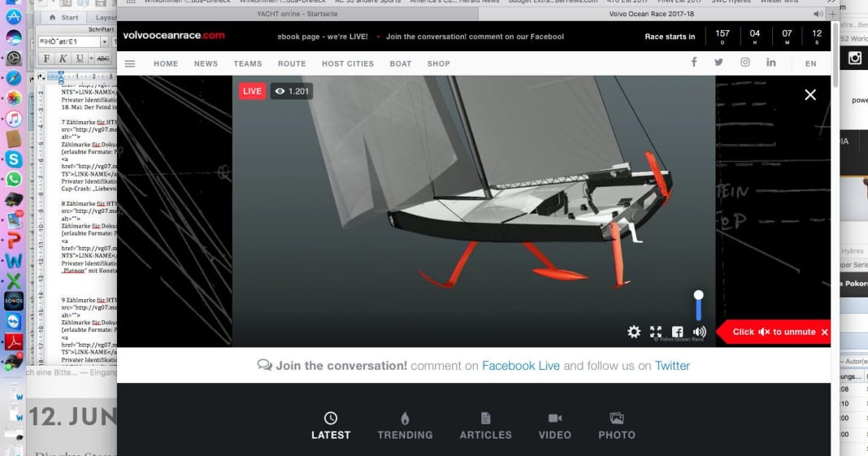Click the tab-stop selector at Word ruler corner
Viewport: 868px width, 456px height.
point(41,76)
